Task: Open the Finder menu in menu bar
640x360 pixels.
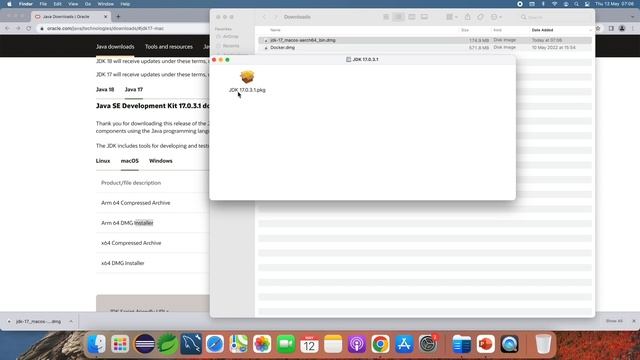Action: tap(26, 4)
